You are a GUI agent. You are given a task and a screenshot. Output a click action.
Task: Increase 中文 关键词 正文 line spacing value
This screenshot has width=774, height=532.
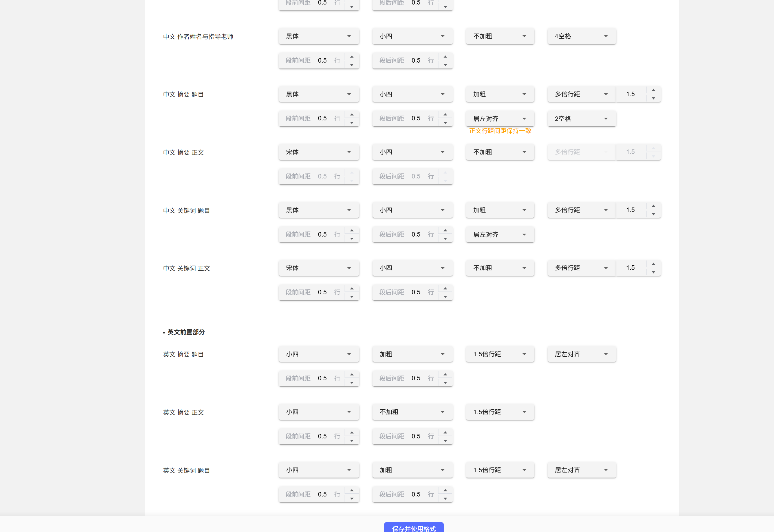(x=653, y=264)
